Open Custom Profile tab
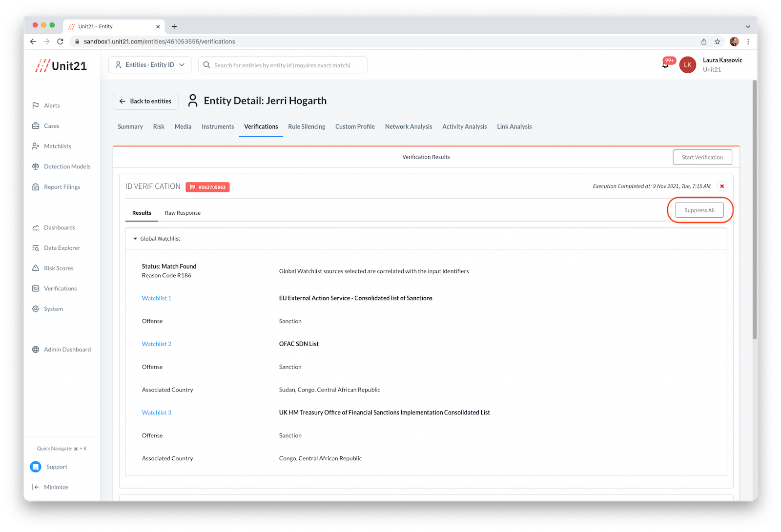The width and height of the screenshot is (781, 532). (x=355, y=126)
